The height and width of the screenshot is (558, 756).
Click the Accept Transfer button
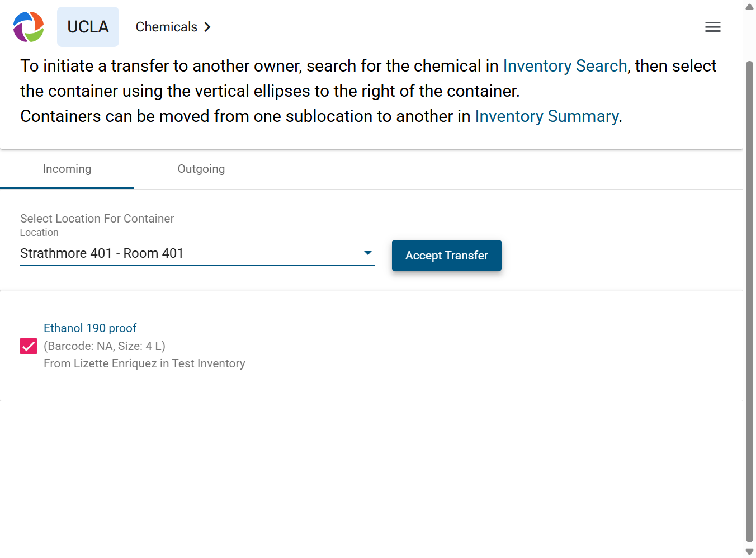click(447, 256)
